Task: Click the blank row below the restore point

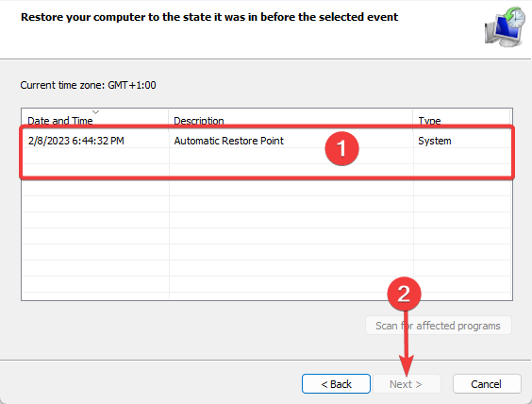Action: pos(267,156)
